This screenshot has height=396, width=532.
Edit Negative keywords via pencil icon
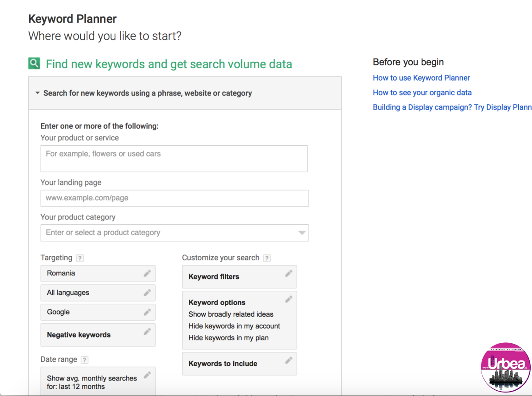(147, 332)
